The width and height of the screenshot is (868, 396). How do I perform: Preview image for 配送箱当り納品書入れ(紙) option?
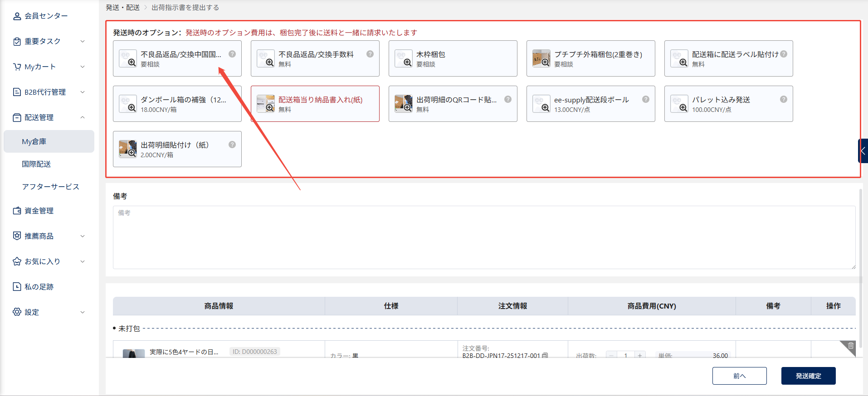[265, 104]
